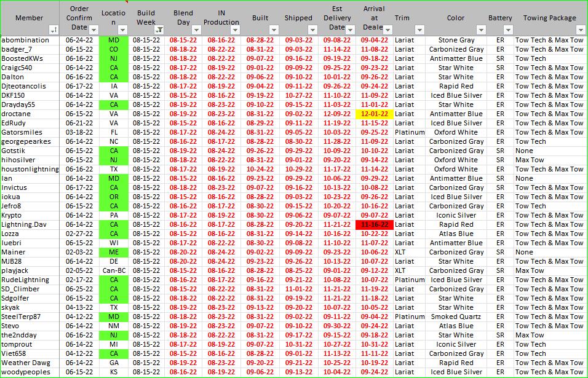Open Order Confirm Date filter dropdown
The image size is (588, 378).
93,30
